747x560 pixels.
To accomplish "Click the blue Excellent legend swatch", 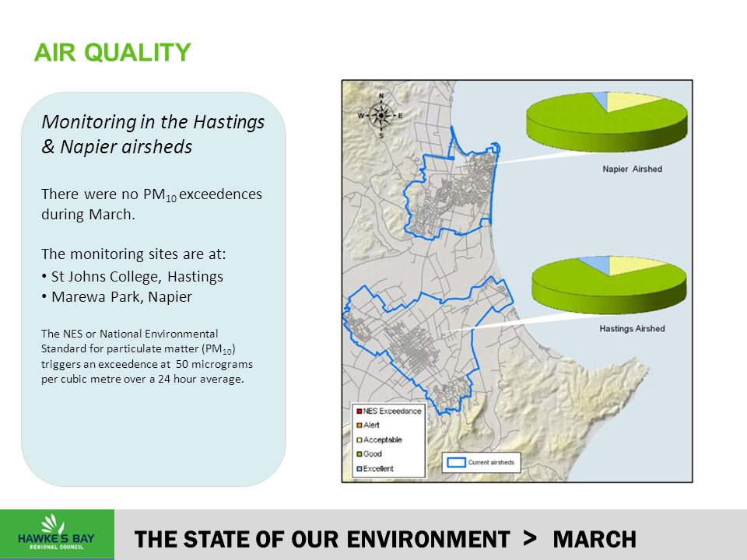I will click(x=359, y=469).
